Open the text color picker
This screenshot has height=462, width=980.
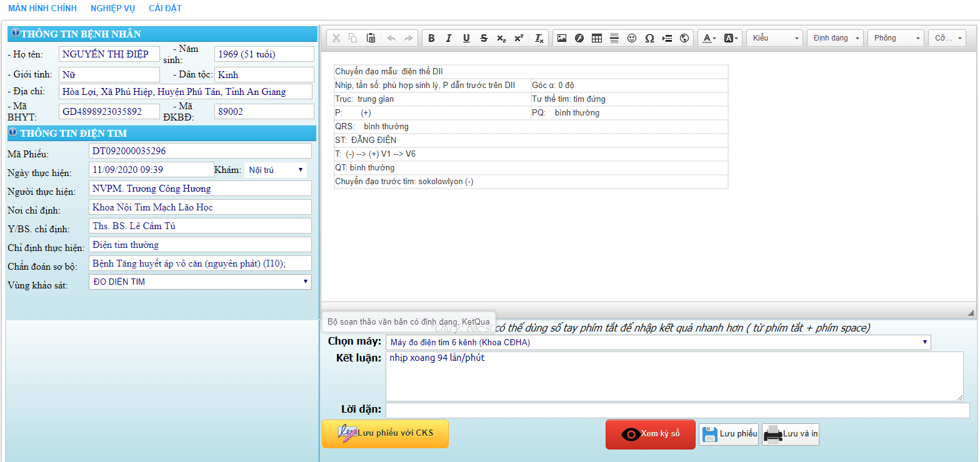coord(709,38)
